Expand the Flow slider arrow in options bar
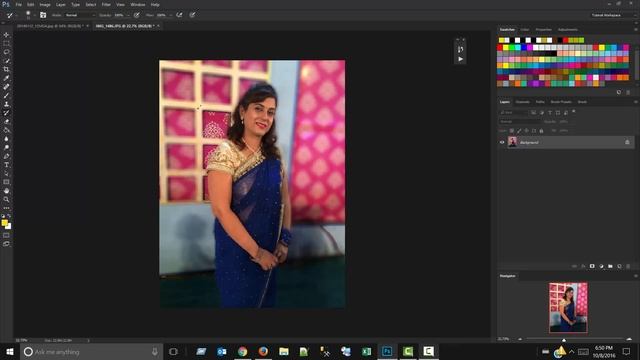This screenshot has height=360, width=640. click(x=170, y=15)
